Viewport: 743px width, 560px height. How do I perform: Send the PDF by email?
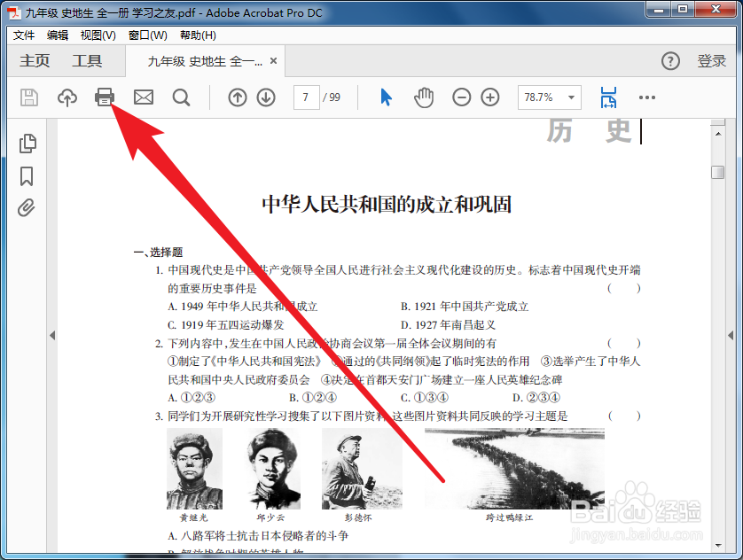143,97
